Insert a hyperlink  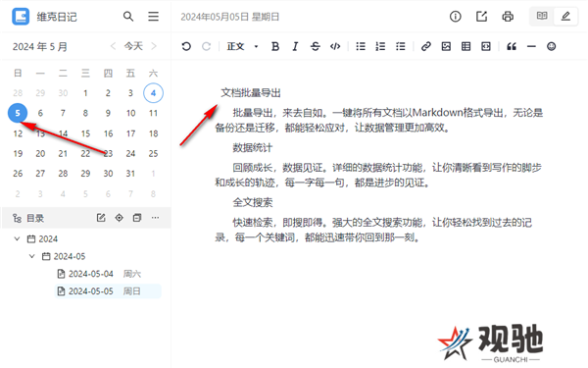click(426, 46)
